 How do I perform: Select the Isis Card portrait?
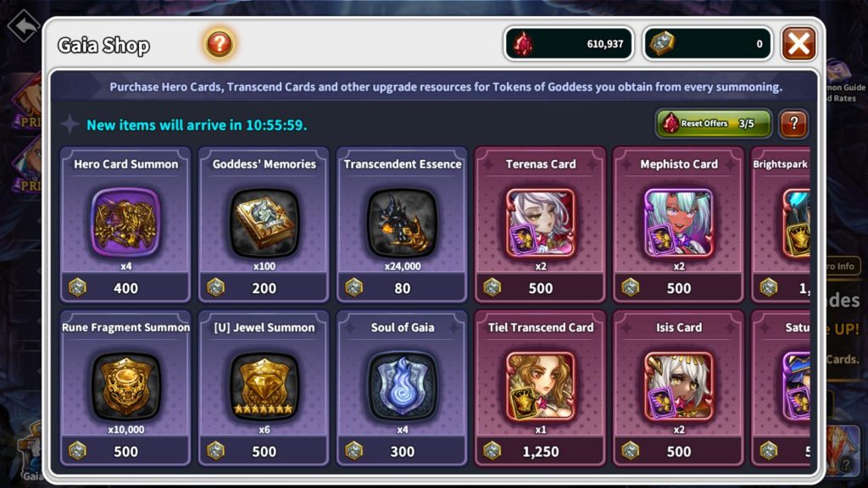679,385
